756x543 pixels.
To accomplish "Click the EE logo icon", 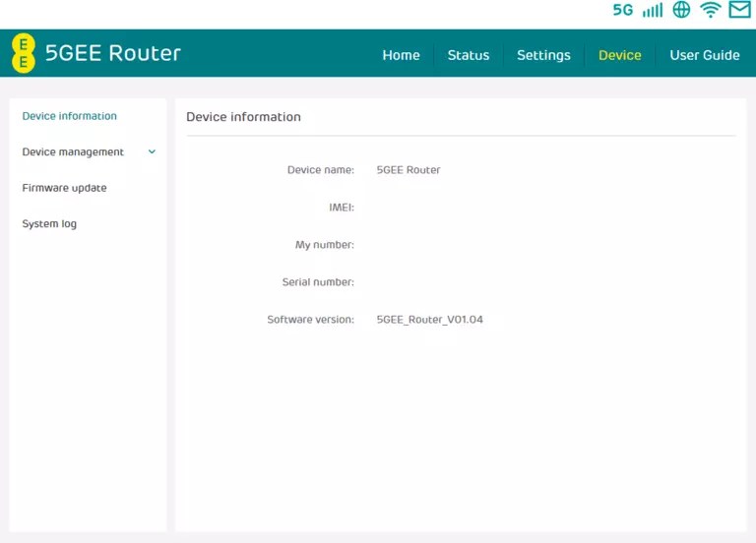I will coord(24,53).
